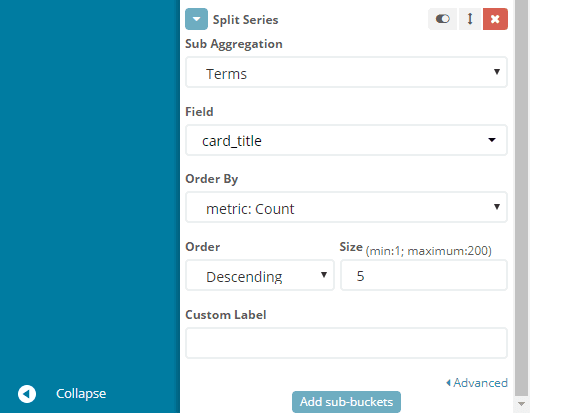Remove Split Series with red X button
The image size is (565, 413).
[x=495, y=19]
